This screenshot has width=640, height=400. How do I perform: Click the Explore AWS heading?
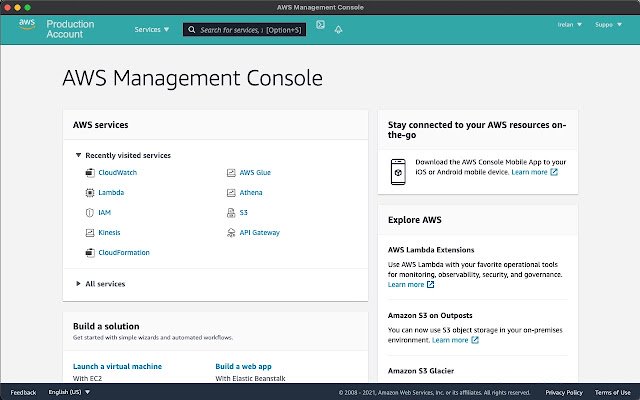click(415, 220)
